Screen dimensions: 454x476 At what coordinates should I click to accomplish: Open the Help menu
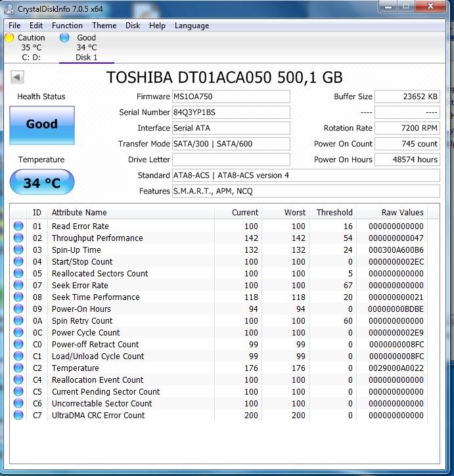pyautogui.click(x=157, y=26)
